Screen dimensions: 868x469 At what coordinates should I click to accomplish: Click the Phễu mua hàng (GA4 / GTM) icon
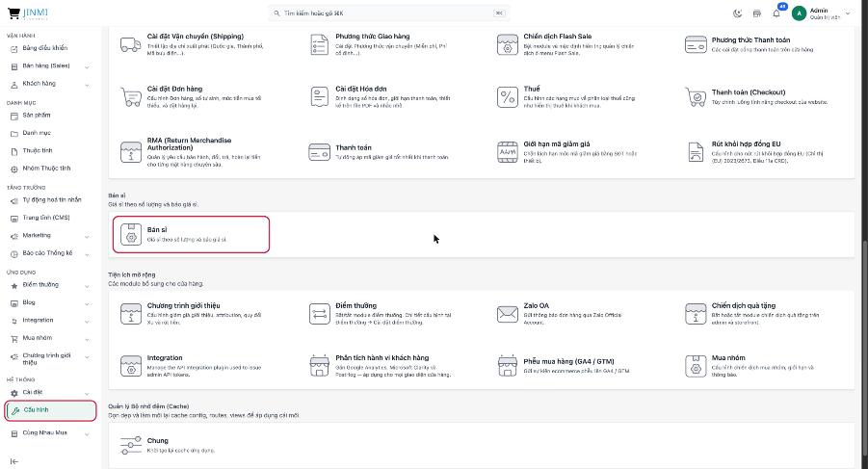508,366
